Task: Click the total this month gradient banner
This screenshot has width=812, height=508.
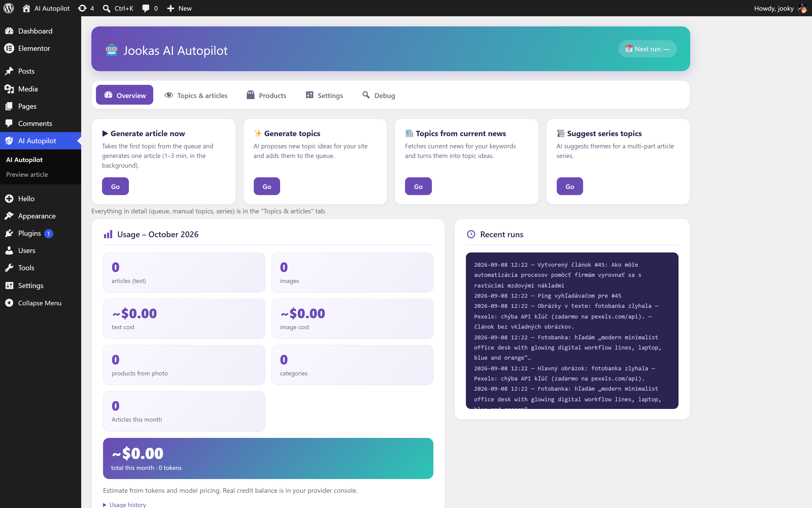Action: coord(268,459)
